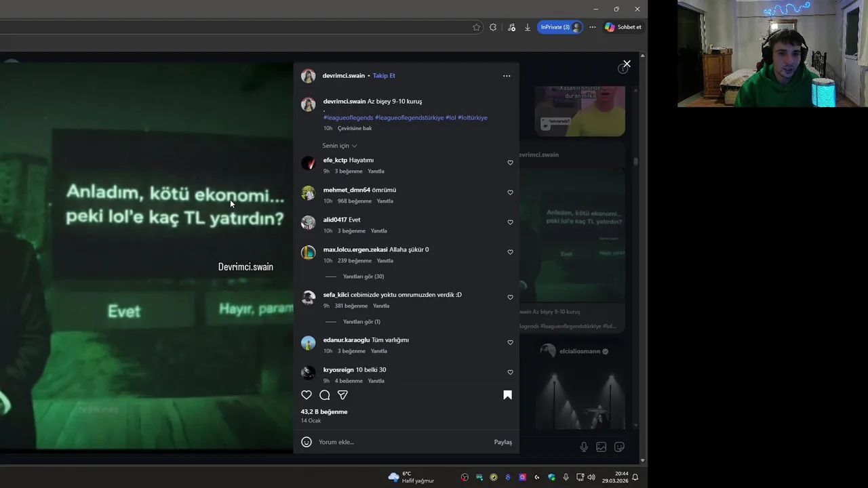The width and height of the screenshot is (868, 488).
Task: Reply to efe_kctp via 'Yanıtla'
Action: click(376, 171)
